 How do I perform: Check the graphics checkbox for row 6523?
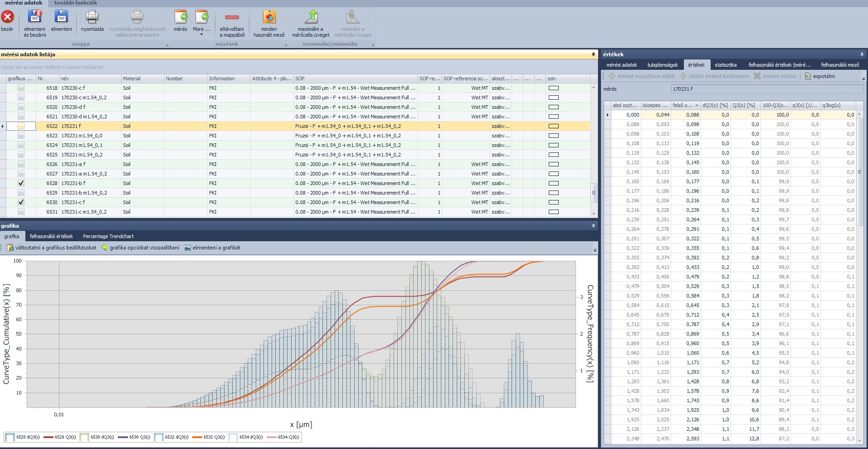[21, 136]
